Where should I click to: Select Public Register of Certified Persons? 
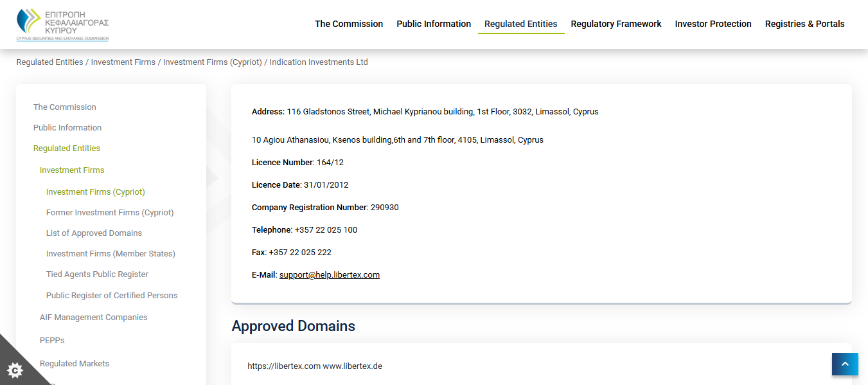[x=112, y=296]
